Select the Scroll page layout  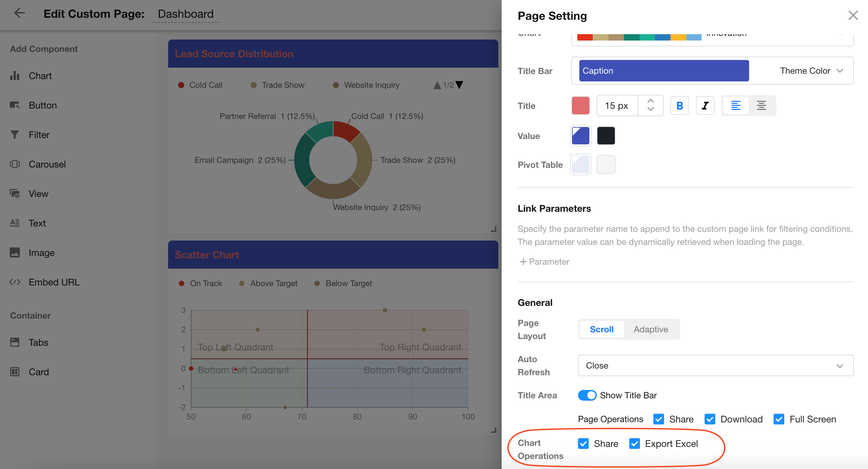(601, 329)
